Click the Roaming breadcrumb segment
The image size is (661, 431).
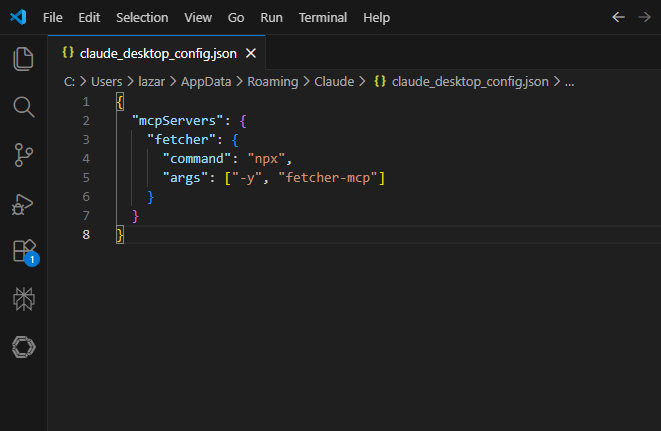(273, 81)
